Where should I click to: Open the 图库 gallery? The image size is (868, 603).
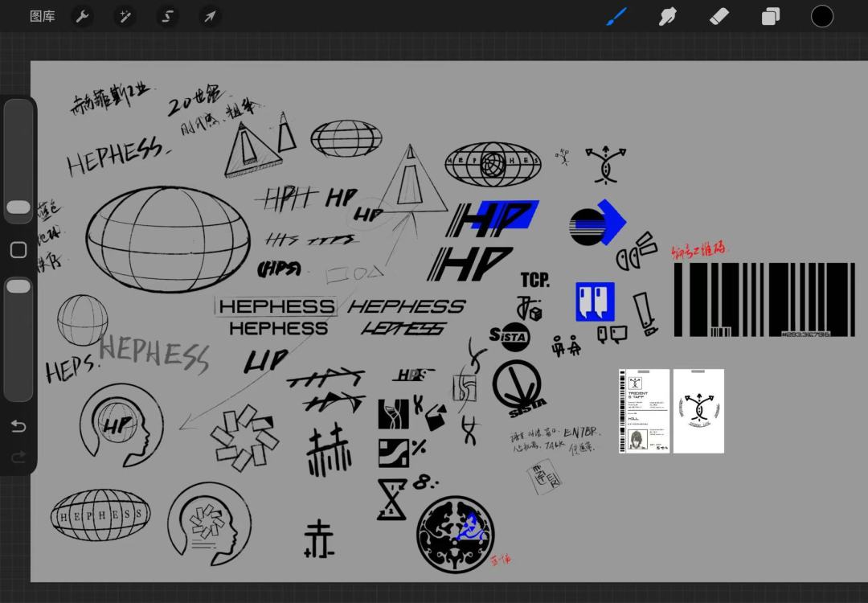(42, 17)
